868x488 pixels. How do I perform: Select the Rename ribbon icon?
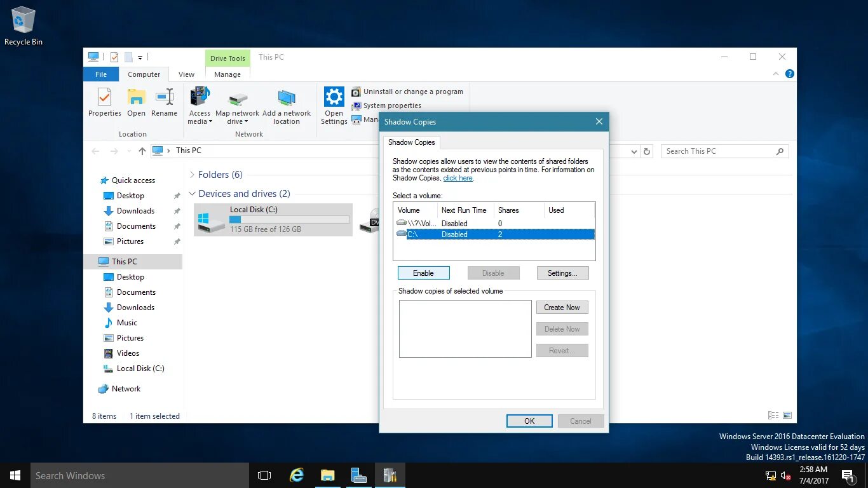(x=164, y=97)
